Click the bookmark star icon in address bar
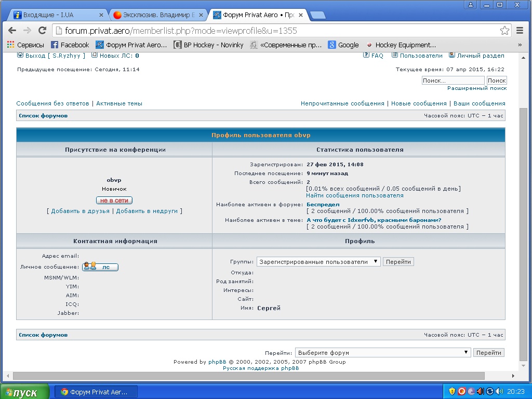The height and width of the screenshot is (399, 532). (x=504, y=31)
